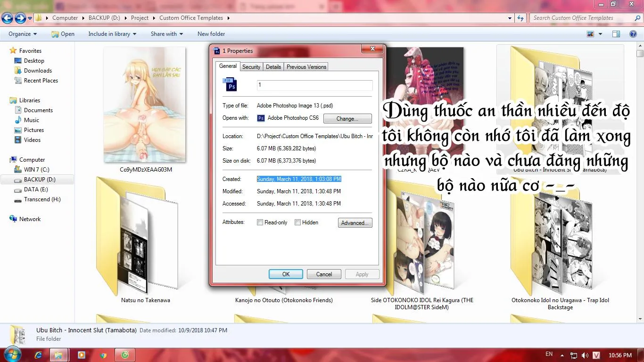Open the WIN 7 (C:) drive
The height and width of the screenshot is (362, 644).
point(37,170)
